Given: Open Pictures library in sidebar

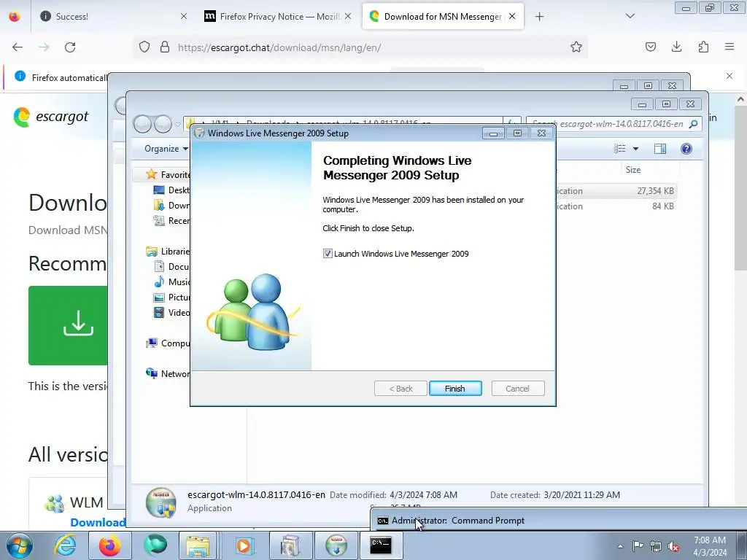Looking at the screenshot, I should click(171, 297).
